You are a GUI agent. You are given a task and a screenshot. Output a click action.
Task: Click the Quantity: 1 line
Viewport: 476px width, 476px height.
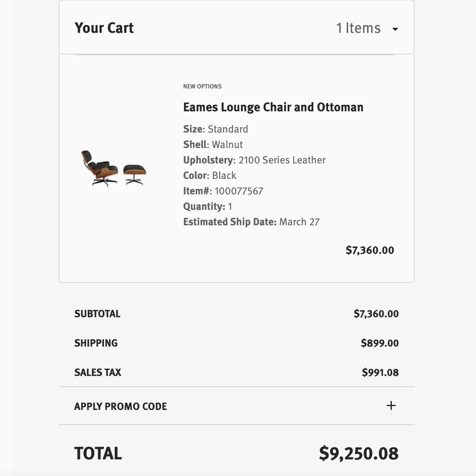point(207,206)
